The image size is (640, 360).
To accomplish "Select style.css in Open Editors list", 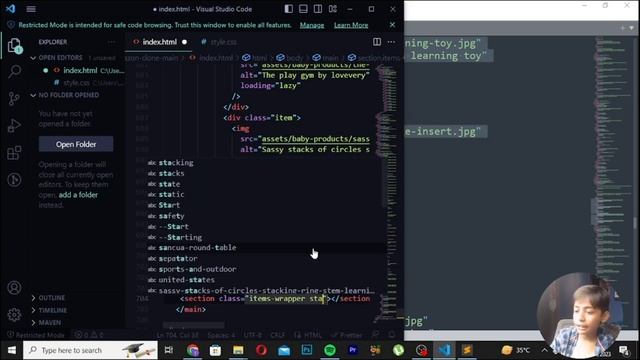I will 76,83.
